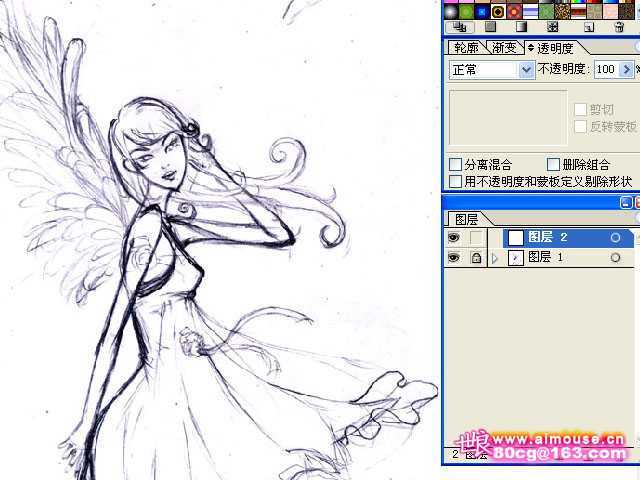Check 用不透明度和蒙板定义剔除形状 option
Image resolution: width=640 pixels, height=480 pixels.
(x=455, y=181)
